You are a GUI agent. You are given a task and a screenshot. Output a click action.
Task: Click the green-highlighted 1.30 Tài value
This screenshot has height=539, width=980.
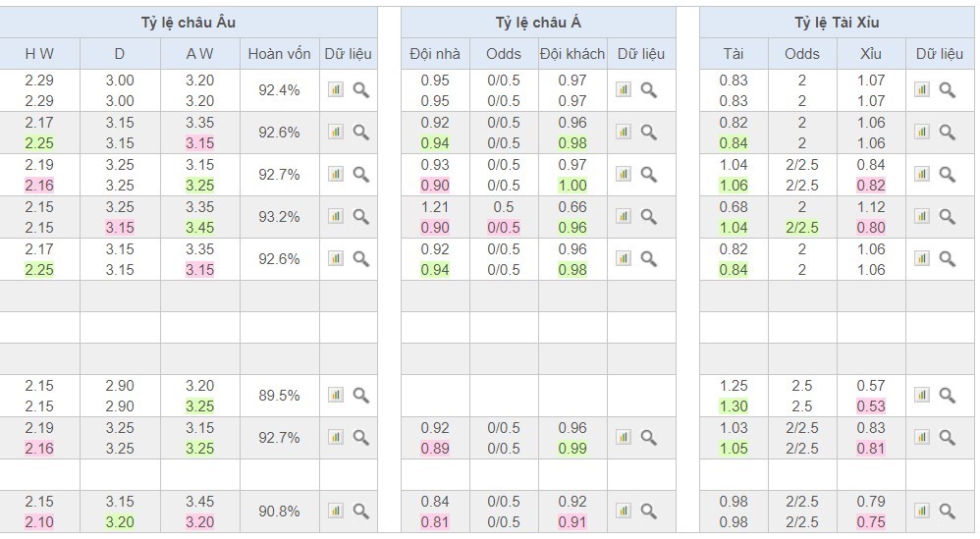point(733,406)
